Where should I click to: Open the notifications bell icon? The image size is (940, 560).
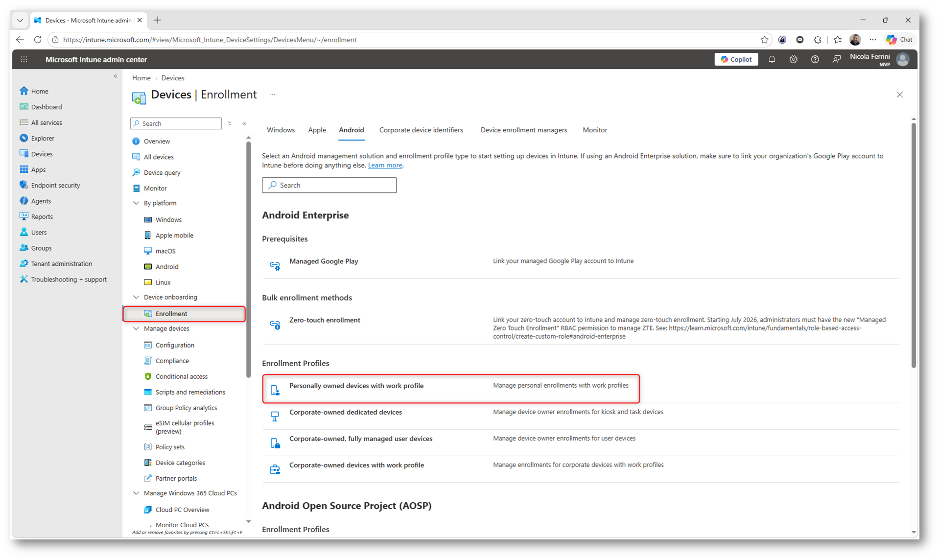(772, 59)
